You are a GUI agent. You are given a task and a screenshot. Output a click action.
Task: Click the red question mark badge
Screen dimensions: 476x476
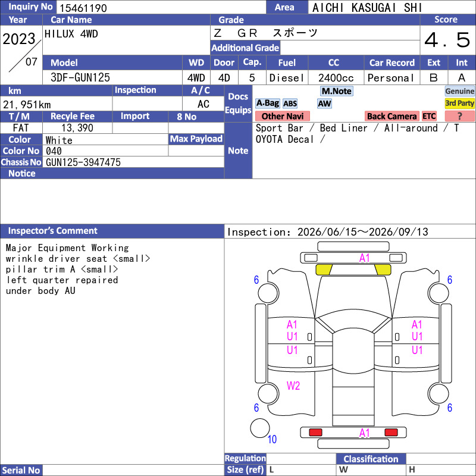(x=459, y=116)
